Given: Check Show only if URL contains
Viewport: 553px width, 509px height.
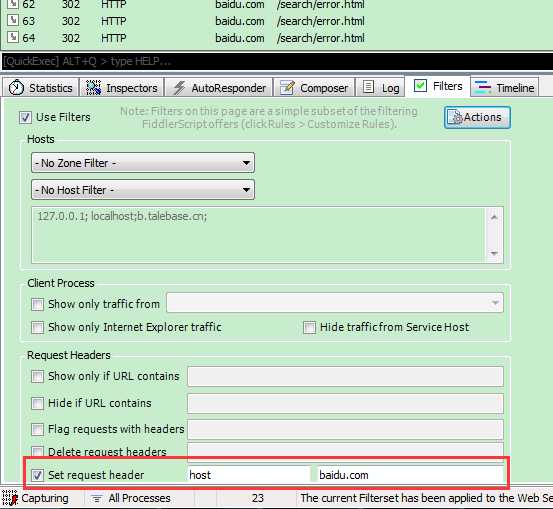Looking at the screenshot, I should (37, 376).
